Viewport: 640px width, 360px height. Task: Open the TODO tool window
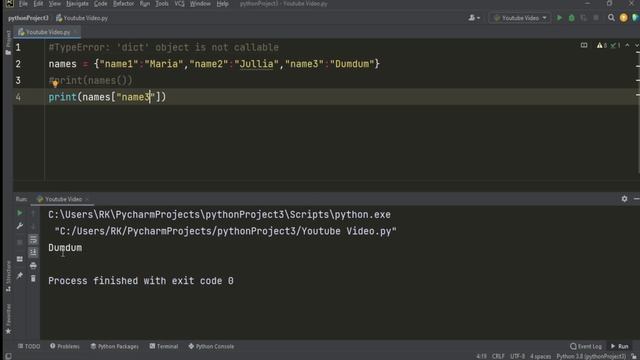coord(29,346)
